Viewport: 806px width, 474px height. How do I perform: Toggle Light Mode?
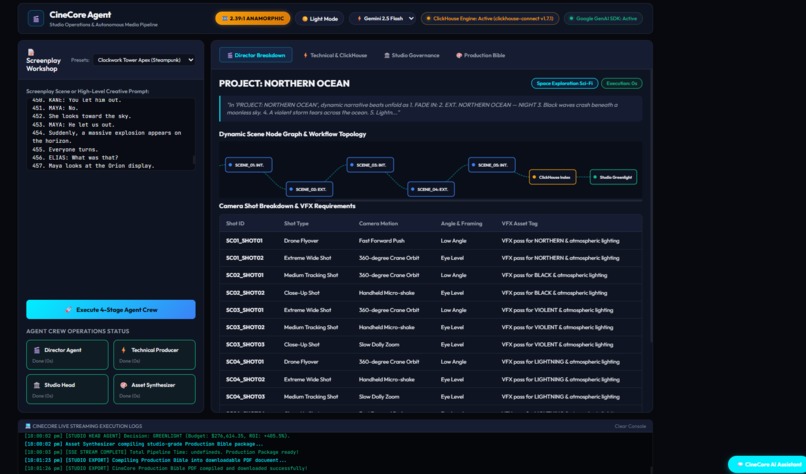[x=319, y=19]
